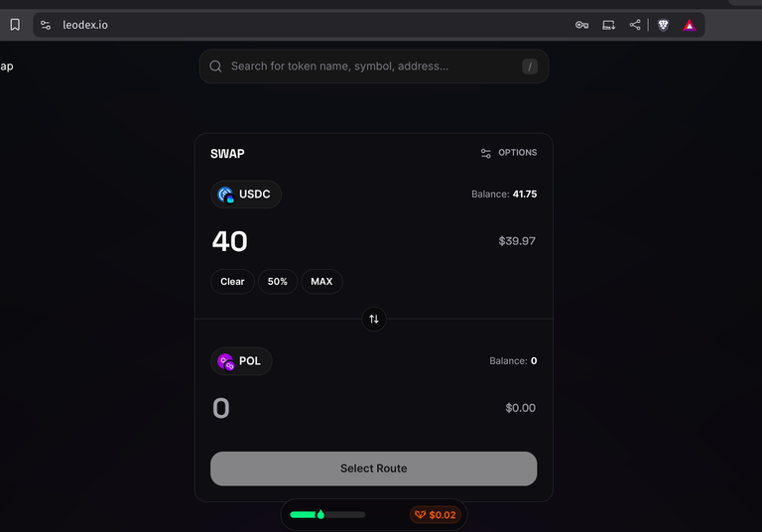
Task: Open swap OPTIONS settings
Action: pyautogui.click(x=509, y=153)
